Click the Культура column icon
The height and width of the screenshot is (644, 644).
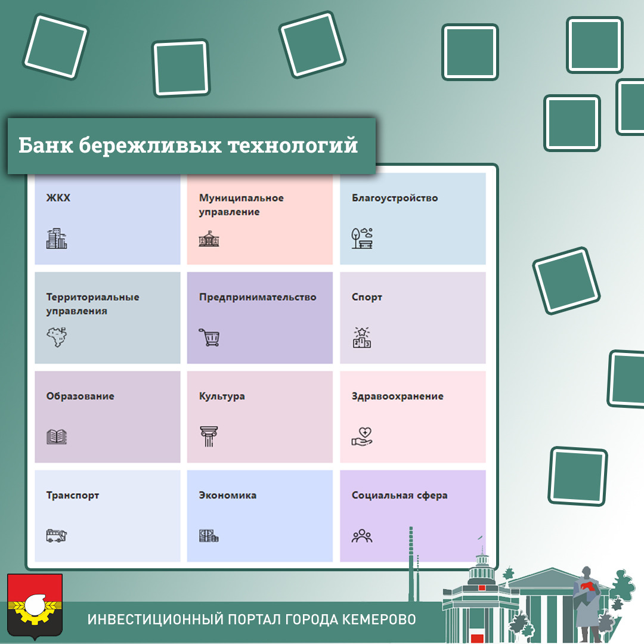pos(209,436)
